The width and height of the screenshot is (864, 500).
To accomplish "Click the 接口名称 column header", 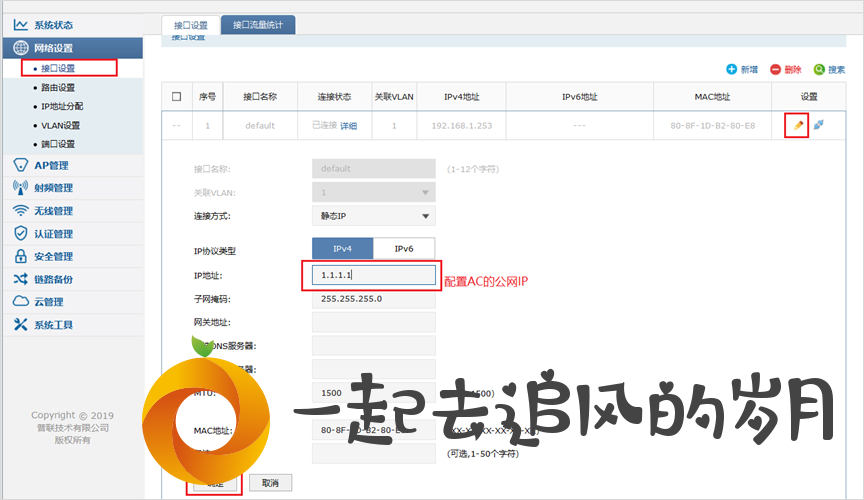I will tap(260, 96).
